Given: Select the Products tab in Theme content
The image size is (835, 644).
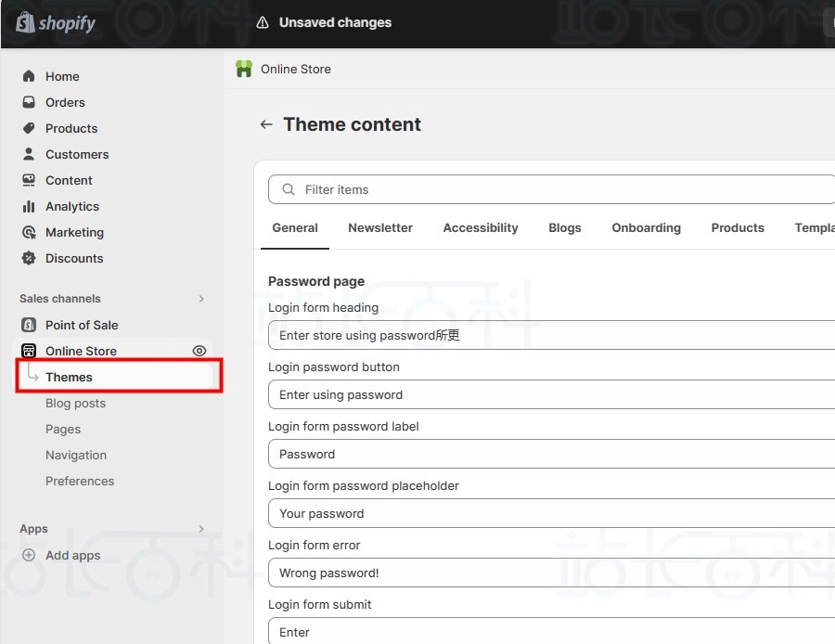Looking at the screenshot, I should (738, 228).
